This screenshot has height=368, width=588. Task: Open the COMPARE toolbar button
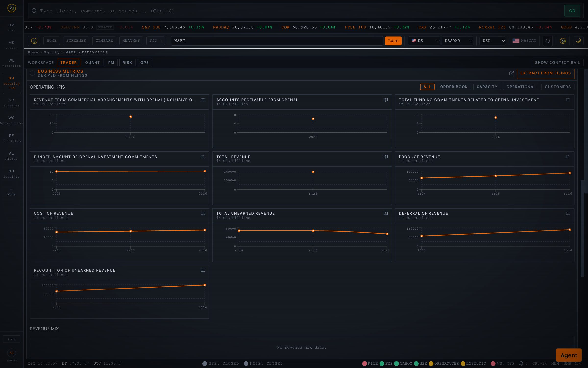coord(104,41)
